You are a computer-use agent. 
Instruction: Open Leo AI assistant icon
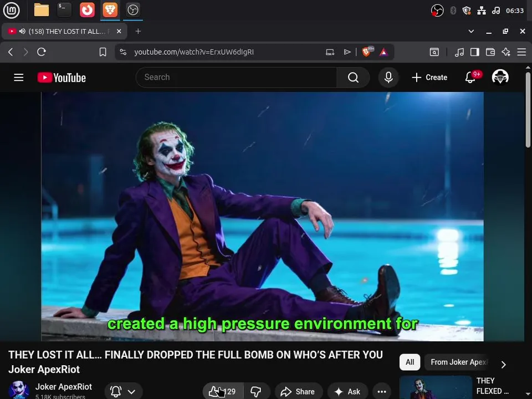pos(506,52)
